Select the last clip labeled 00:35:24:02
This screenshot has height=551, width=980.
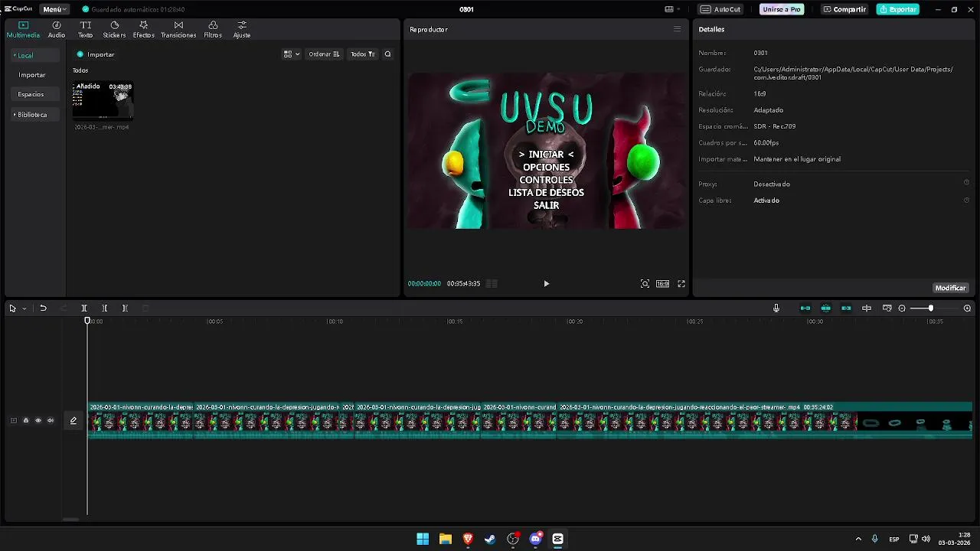click(764, 420)
